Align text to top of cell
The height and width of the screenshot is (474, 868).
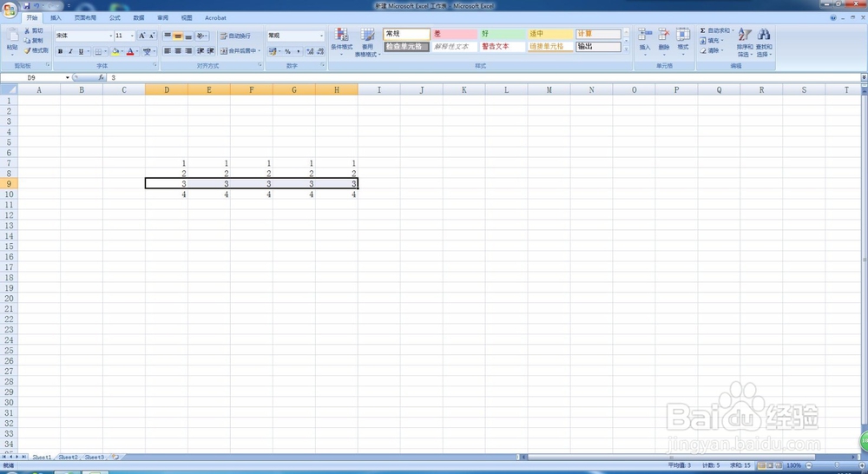(168, 36)
